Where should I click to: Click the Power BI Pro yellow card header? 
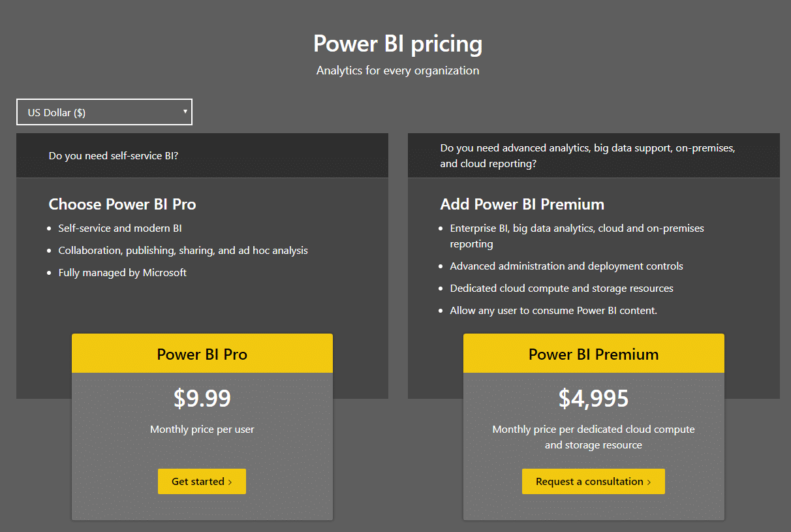[202, 354]
